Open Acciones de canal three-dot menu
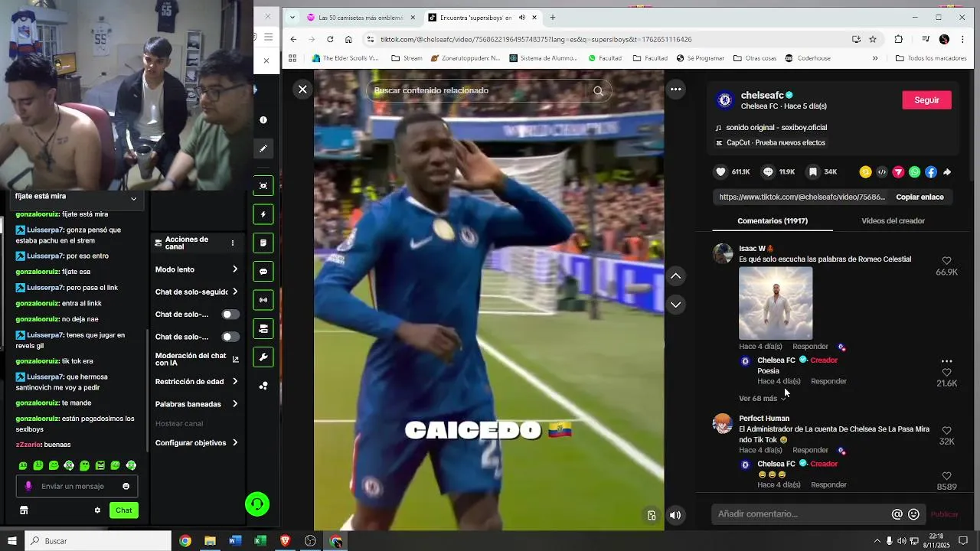Viewport: 980px width, 551px height. pyautogui.click(x=232, y=243)
